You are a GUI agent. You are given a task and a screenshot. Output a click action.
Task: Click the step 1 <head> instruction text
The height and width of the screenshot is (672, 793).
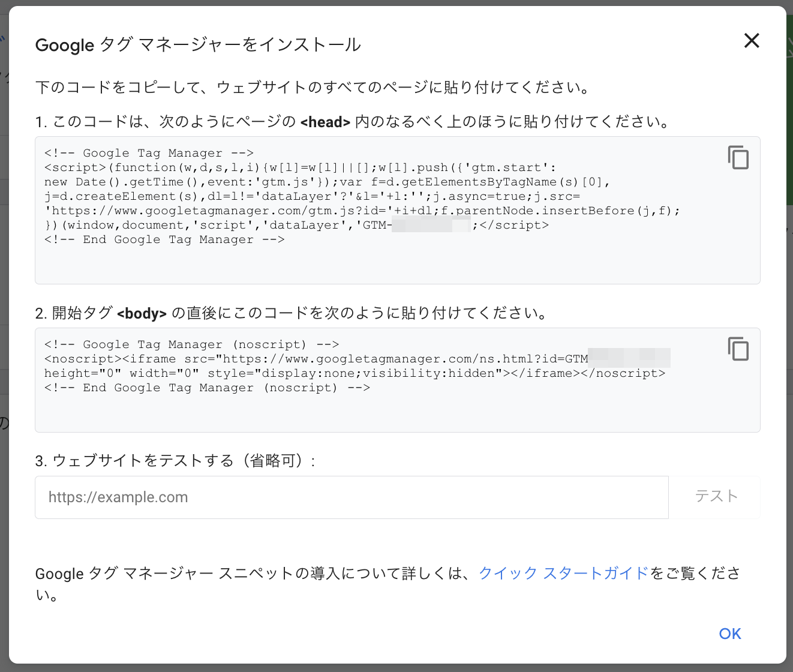[x=353, y=122]
